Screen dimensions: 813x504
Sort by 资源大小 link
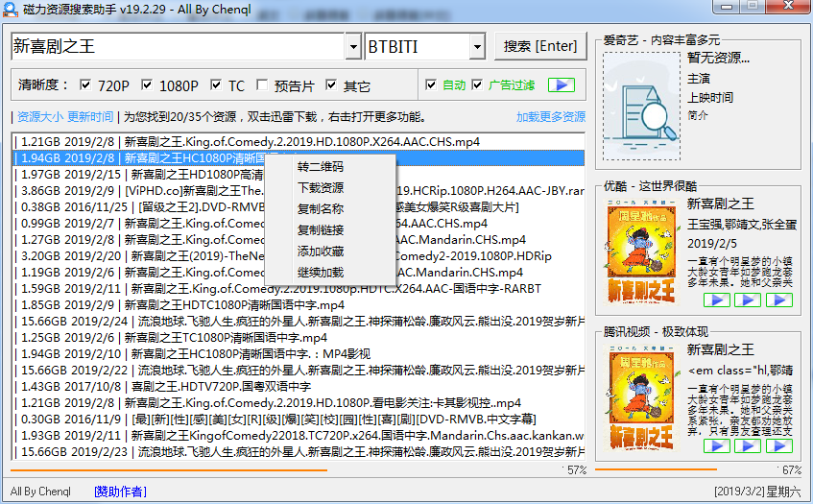coord(40,117)
